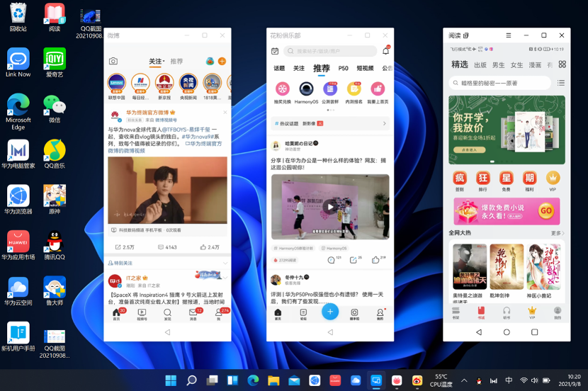This screenshot has height=391, width=588.
Task: Switch to 出版 tab in 阅读
Action: pyautogui.click(x=480, y=65)
